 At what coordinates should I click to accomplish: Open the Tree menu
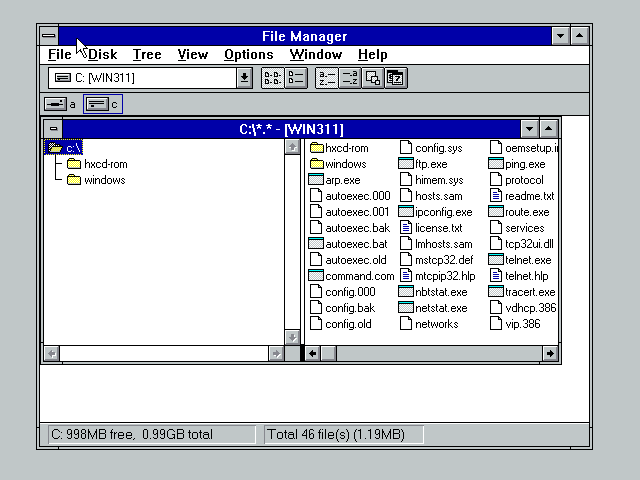tap(147, 54)
